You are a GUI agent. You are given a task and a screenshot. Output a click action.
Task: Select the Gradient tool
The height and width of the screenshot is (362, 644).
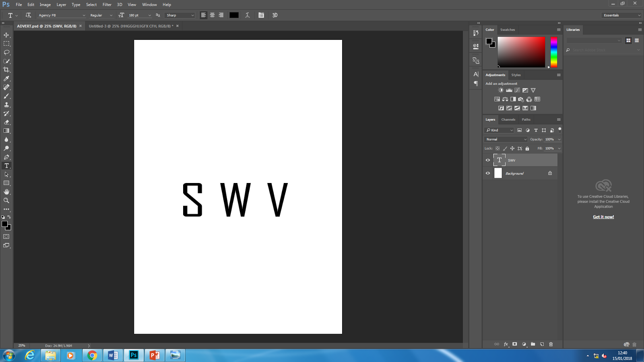6,131
